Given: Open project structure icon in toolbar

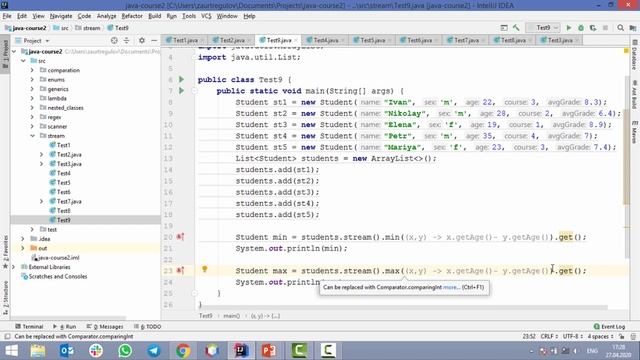Looking at the screenshot, I should (x=633, y=28).
